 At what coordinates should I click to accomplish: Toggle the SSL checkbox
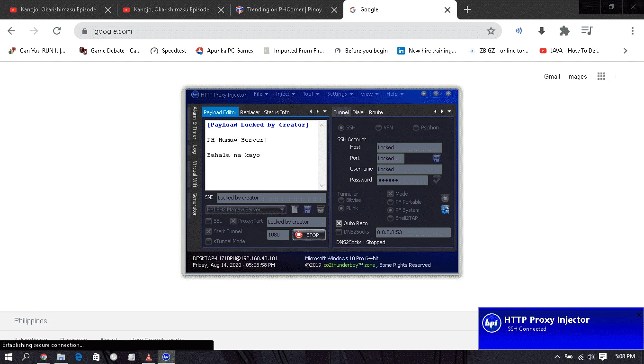click(x=208, y=221)
